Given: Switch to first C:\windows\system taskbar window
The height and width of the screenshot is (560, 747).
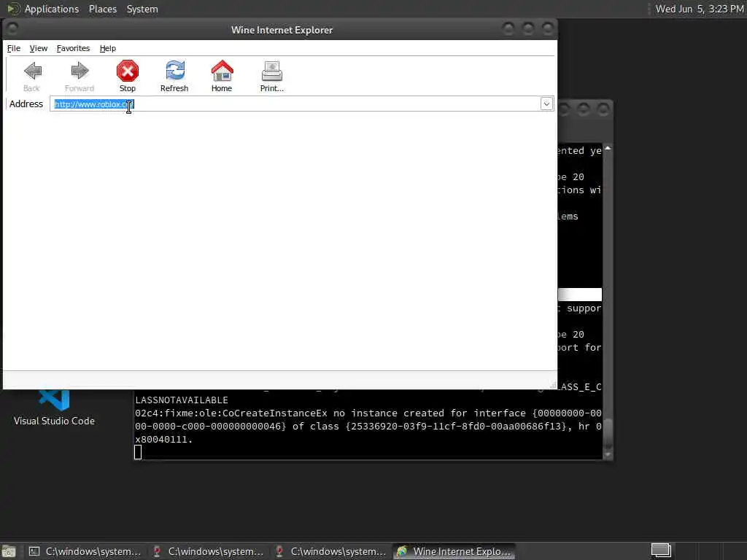Looking at the screenshot, I should 85,551.
